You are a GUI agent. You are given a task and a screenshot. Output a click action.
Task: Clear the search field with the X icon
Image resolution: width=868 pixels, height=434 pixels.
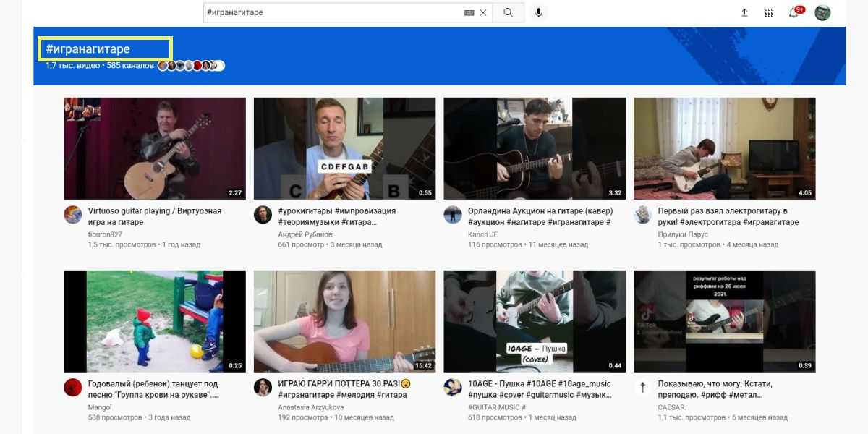coord(483,12)
